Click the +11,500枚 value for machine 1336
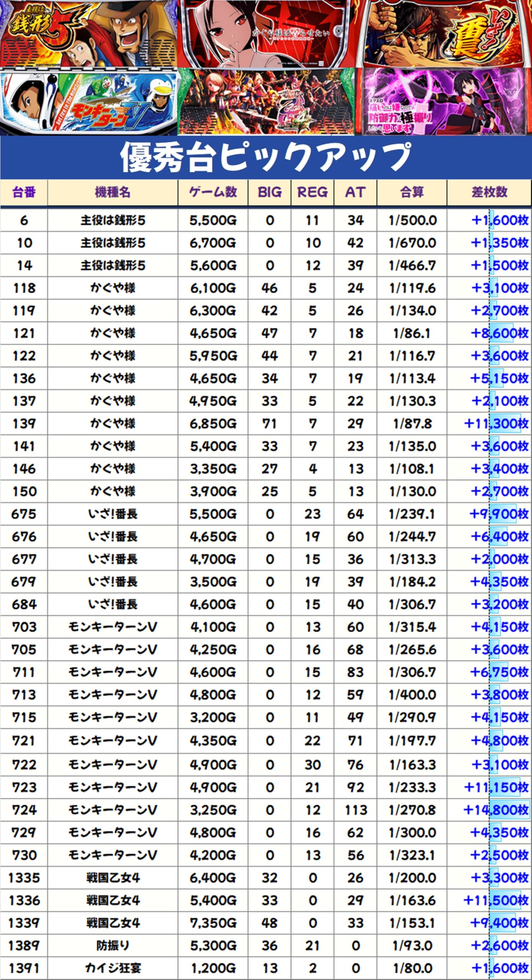 pyautogui.click(x=495, y=900)
